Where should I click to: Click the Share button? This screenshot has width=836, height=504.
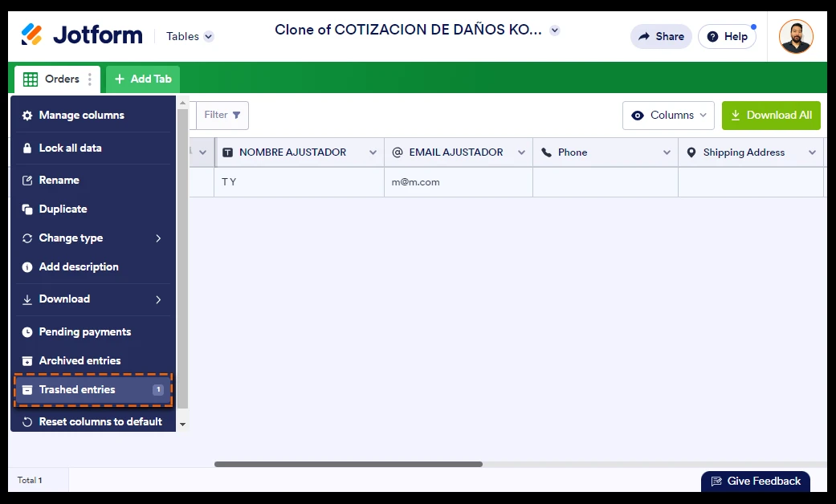[x=661, y=36]
